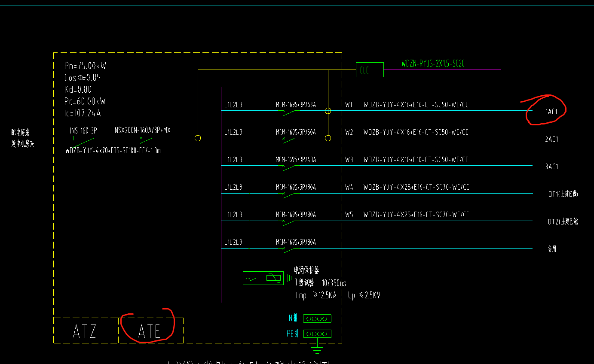This screenshot has height=364, width=594.
Task: Select the PE busbar terminal block symbol
Action: pyautogui.click(x=317, y=334)
